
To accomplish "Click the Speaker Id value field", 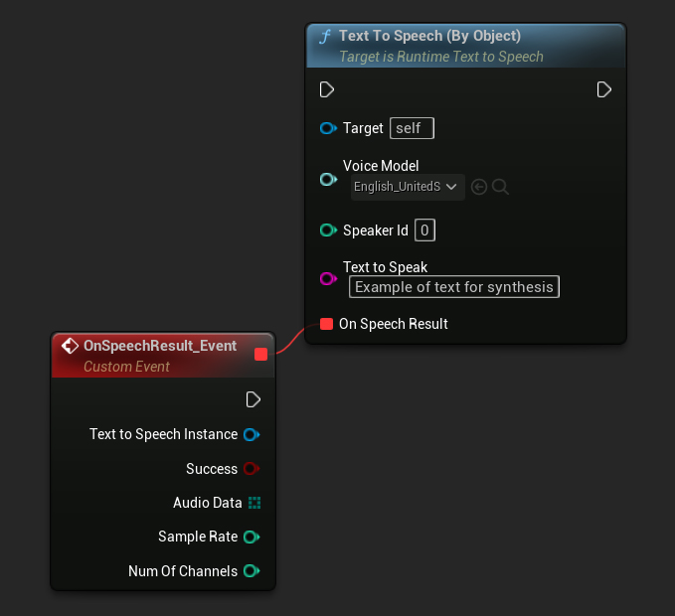I will [424, 231].
